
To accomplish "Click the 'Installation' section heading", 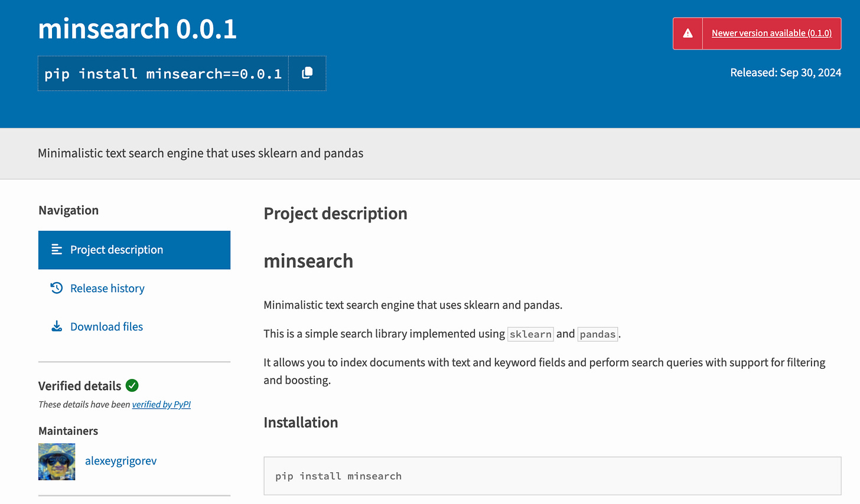I will tap(301, 423).
